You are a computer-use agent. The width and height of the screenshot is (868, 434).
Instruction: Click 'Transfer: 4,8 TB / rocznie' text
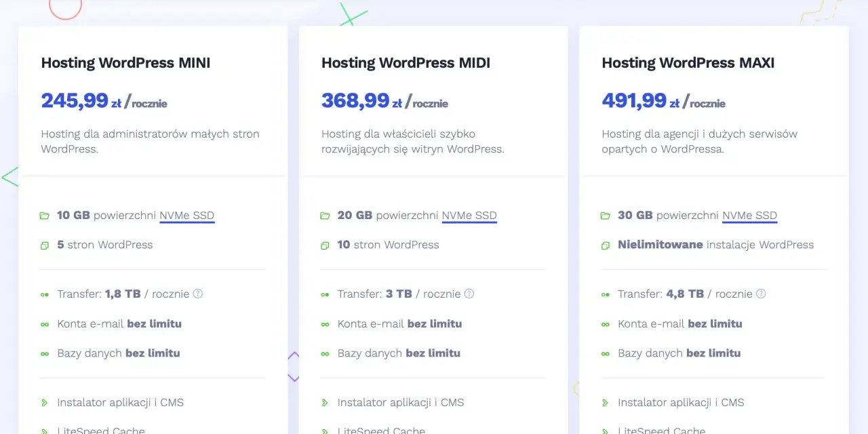(x=685, y=294)
